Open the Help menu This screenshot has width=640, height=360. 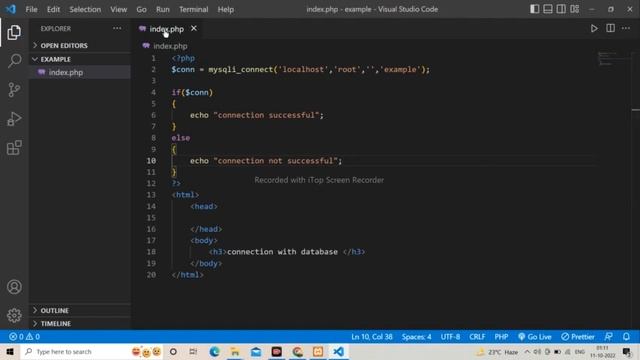pyautogui.click(x=225, y=9)
